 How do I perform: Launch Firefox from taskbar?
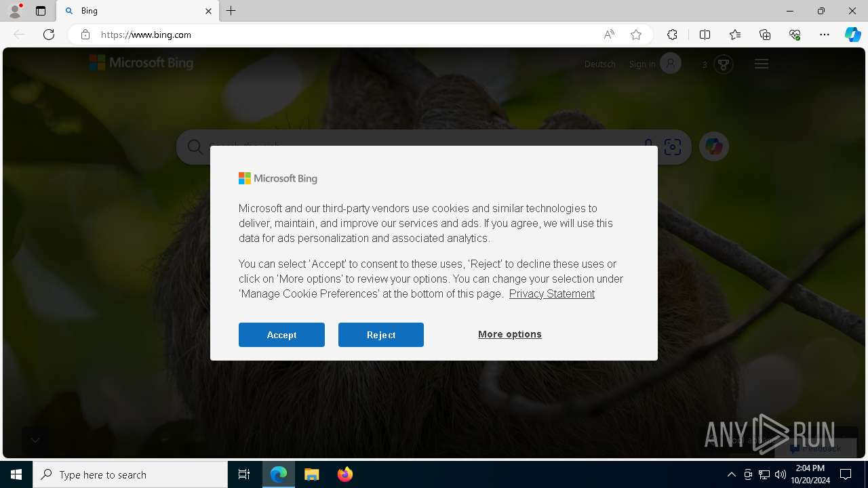[x=344, y=474]
